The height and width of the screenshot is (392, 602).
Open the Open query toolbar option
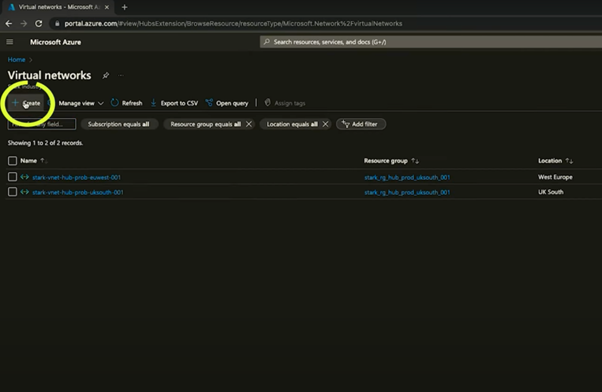(x=227, y=103)
